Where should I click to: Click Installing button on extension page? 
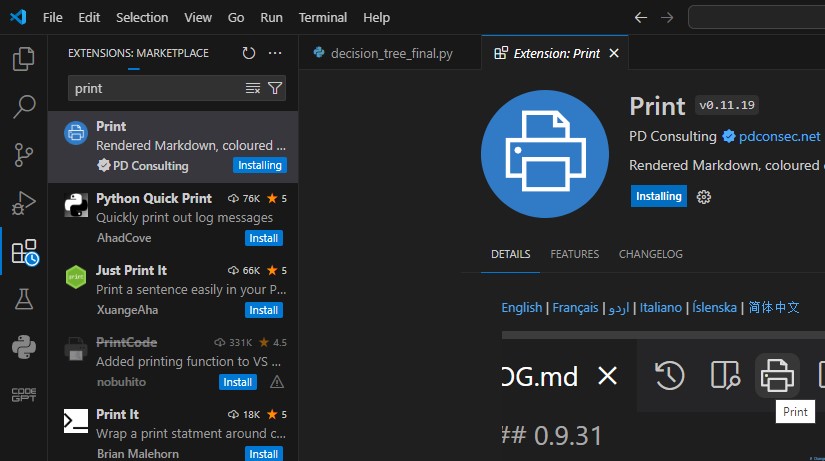[x=659, y=196]
